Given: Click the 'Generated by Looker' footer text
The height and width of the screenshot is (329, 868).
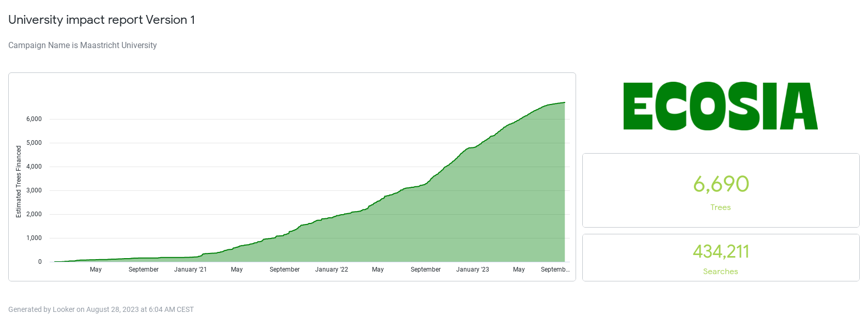Looking at the screenshot, I should click(101, 309).
